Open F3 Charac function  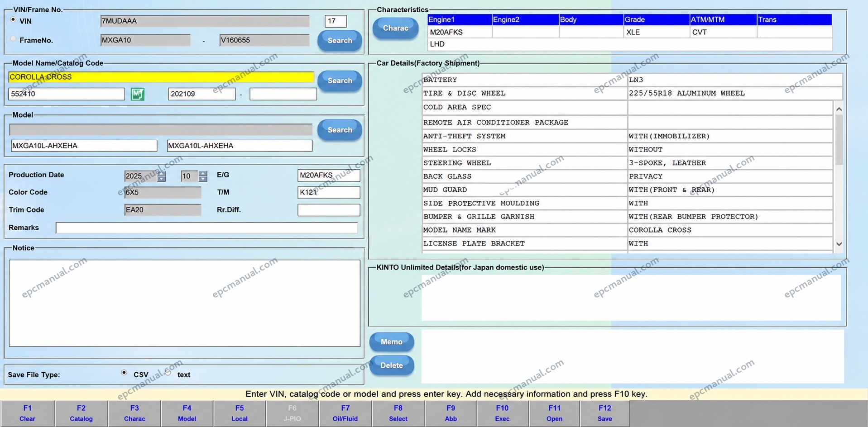pyautogui.click(x=134, y=413)
